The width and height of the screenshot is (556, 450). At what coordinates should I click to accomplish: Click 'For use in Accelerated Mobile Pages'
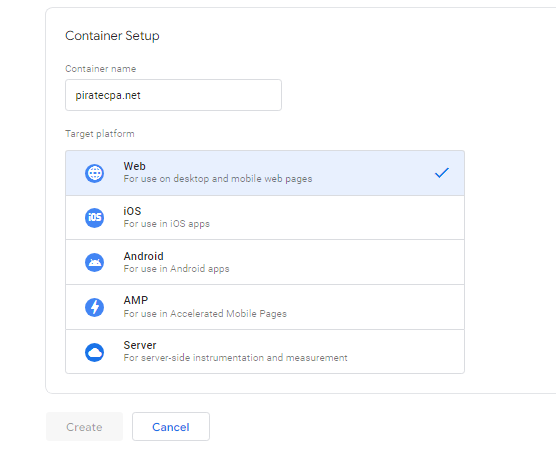pos(205,313)
